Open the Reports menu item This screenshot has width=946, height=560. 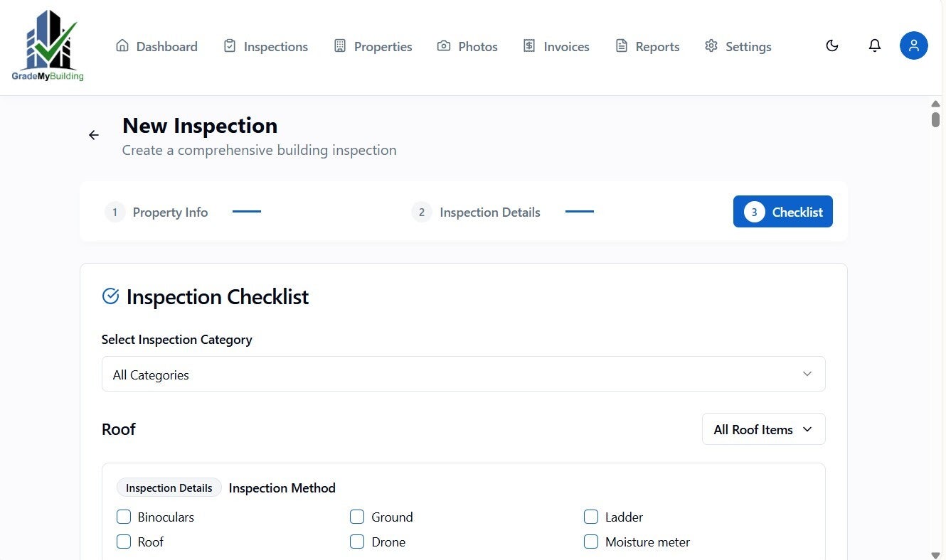pyautogui.click(x=647, y=46)
